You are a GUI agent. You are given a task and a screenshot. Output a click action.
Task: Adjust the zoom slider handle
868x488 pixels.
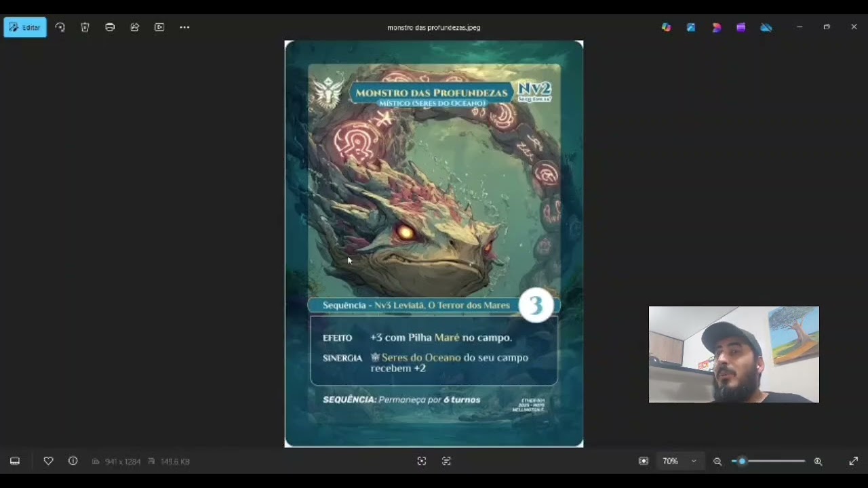point(742,461)
